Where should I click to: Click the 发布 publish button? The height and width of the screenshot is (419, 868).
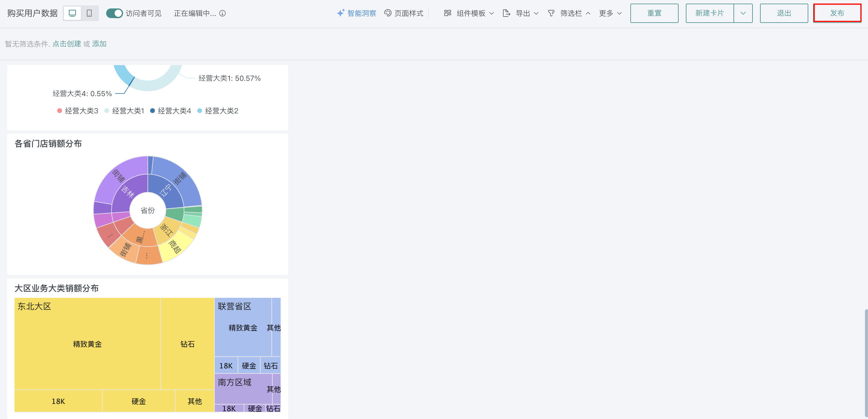coord(837,13)
